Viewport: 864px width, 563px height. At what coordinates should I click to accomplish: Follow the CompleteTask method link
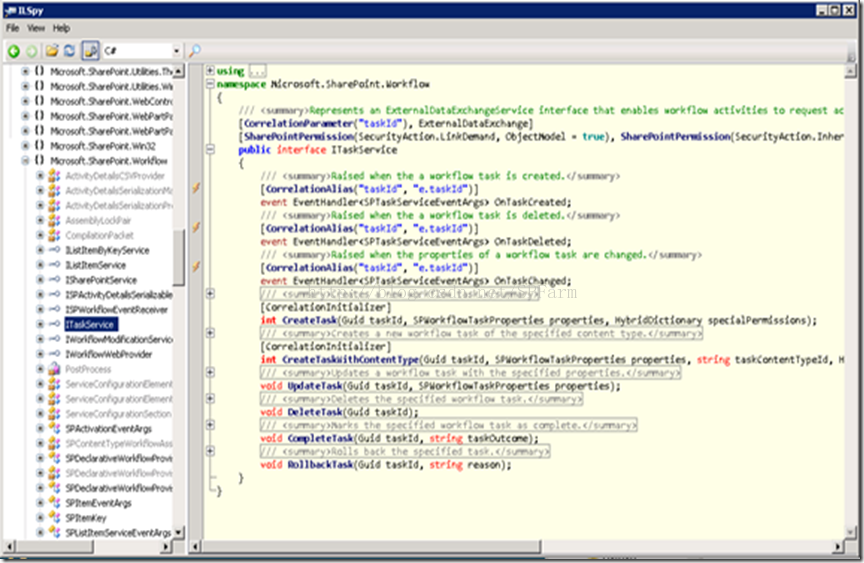pyautogui.click(x=320, y=439)
